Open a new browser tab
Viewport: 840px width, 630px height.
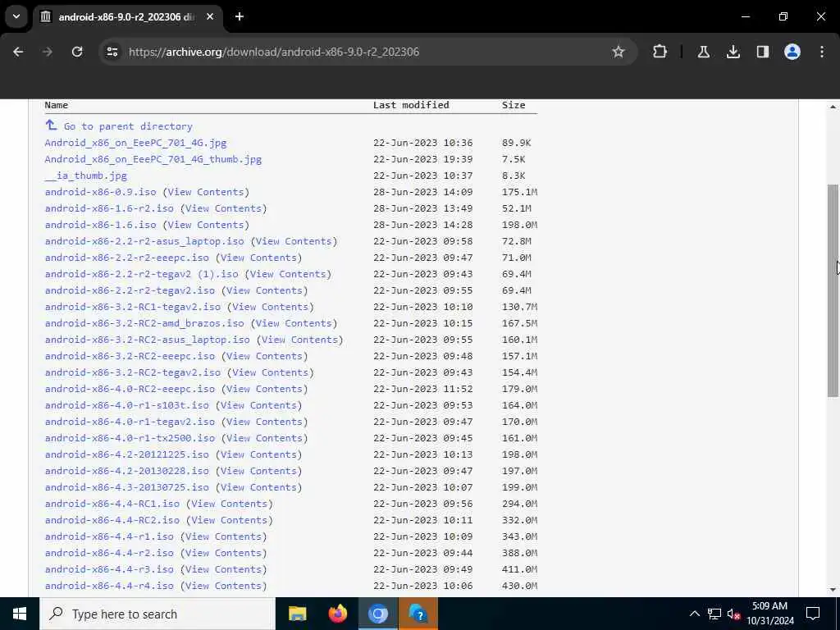(240, 16)
